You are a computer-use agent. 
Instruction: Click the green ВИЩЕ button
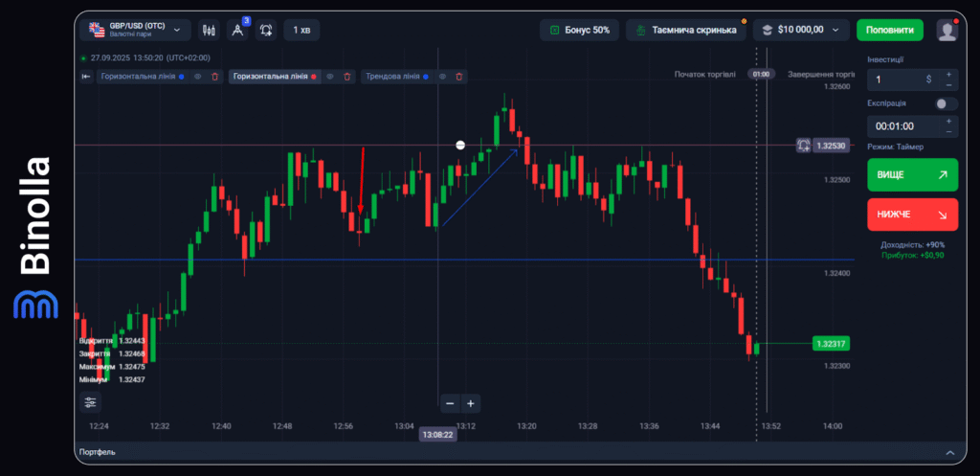coord(911,175)
